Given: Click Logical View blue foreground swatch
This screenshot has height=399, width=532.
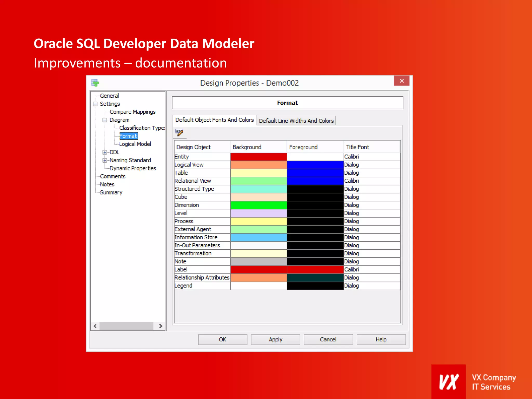Looking at the screenshot, I should (315, 165).
